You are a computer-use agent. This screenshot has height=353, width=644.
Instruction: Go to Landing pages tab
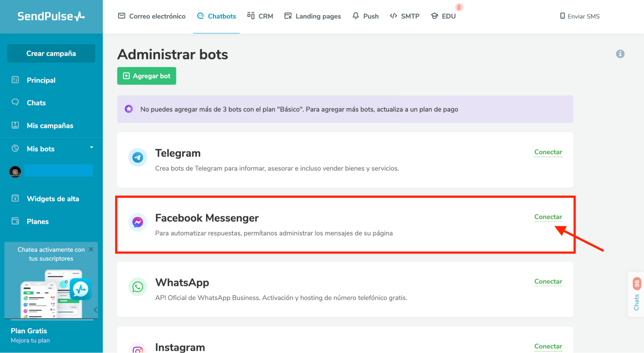pyautogui.click(x=312, y=16)
